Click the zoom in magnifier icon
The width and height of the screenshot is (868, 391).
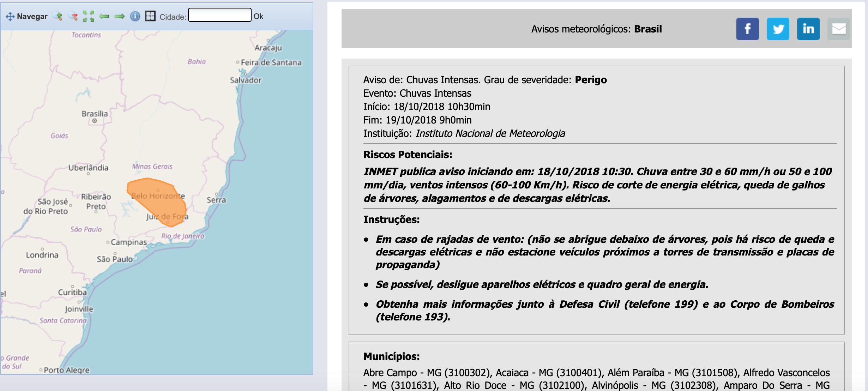pyautogui.click(x=58, y=16)
